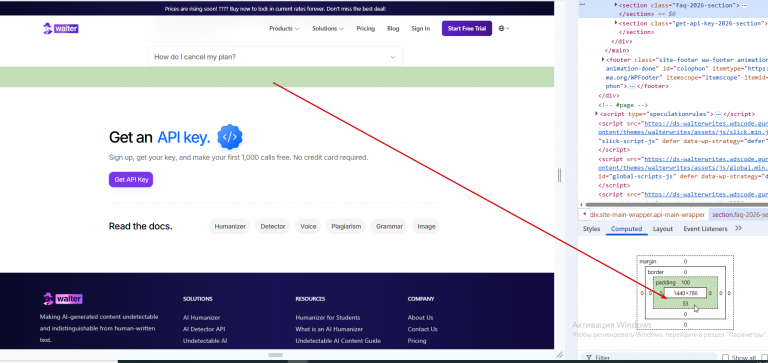768x363 pixels.
Task: Open the Products dropdown menu
Action: (284, 28)
